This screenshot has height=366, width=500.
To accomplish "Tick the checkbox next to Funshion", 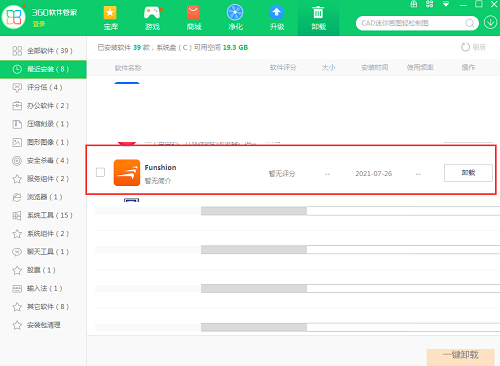I will tap(100, 172).
